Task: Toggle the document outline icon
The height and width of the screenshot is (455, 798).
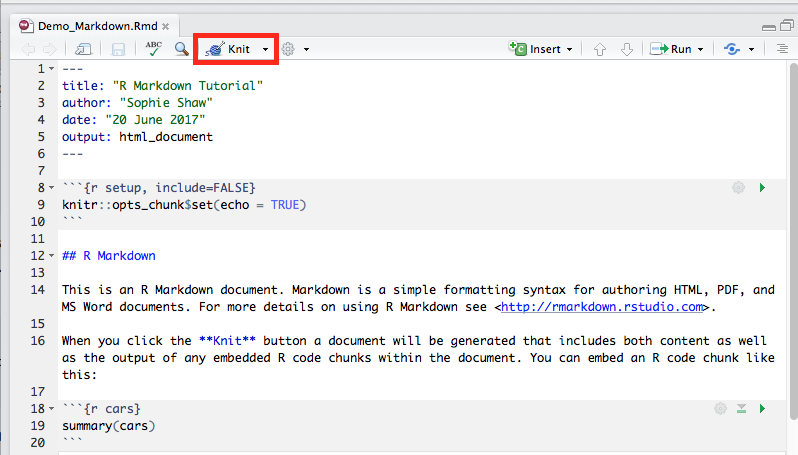Action: pyautogui.click(x=782, y=49)
